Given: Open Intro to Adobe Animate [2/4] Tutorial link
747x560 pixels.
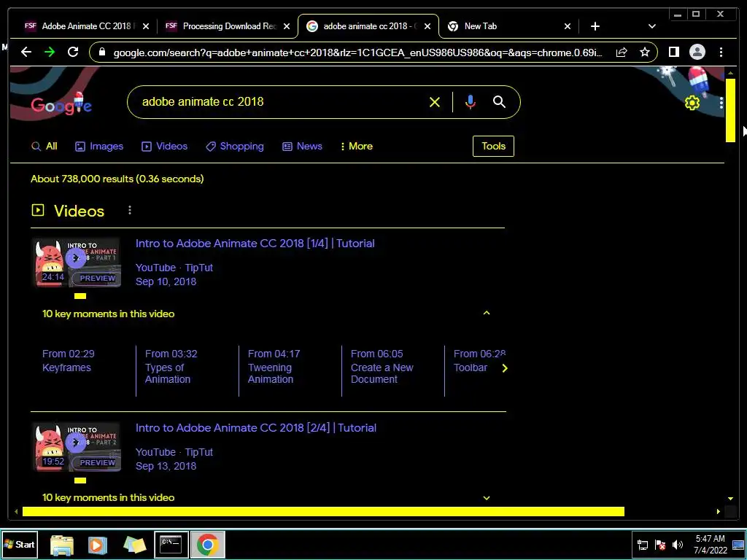Looking at the screenshot, I should [x=256, y=427].
